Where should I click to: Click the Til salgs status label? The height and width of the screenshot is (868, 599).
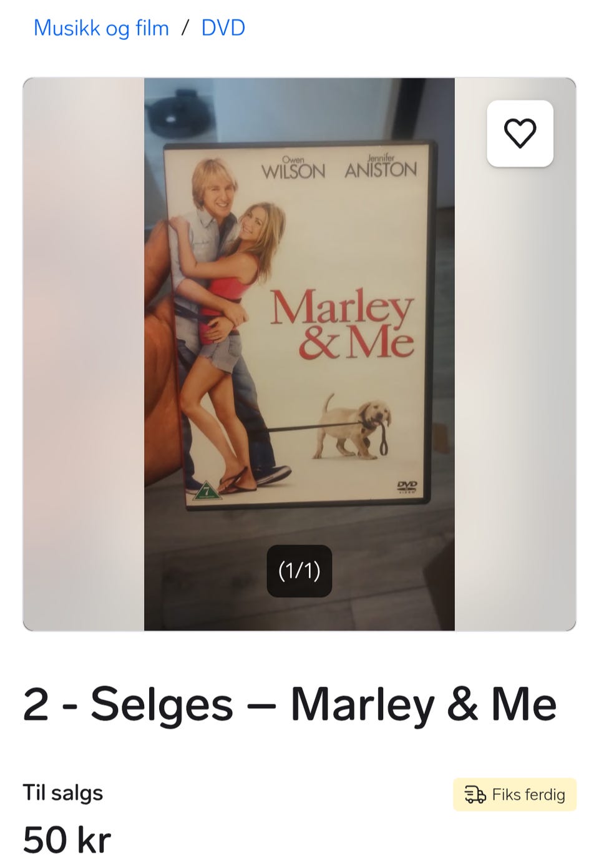click(x=63, y=792)
